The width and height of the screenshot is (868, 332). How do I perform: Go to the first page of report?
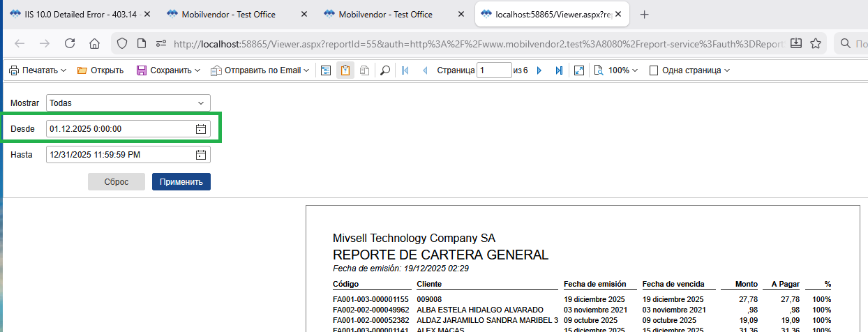(405, 70)
